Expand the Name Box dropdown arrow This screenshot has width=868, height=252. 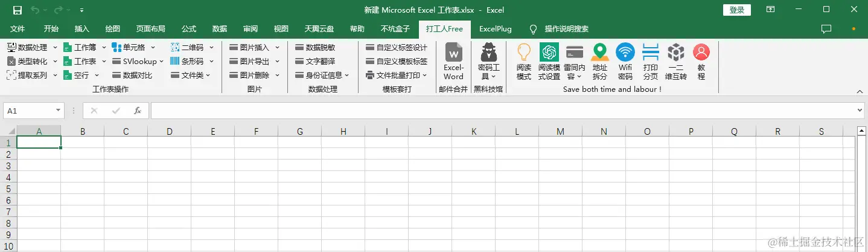(x=59, y=111)
